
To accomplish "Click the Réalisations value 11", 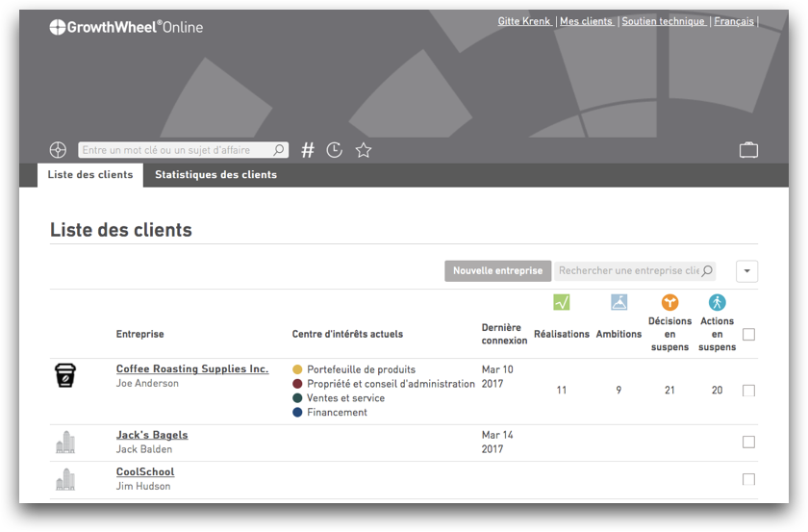I will [x=561, y=391].
